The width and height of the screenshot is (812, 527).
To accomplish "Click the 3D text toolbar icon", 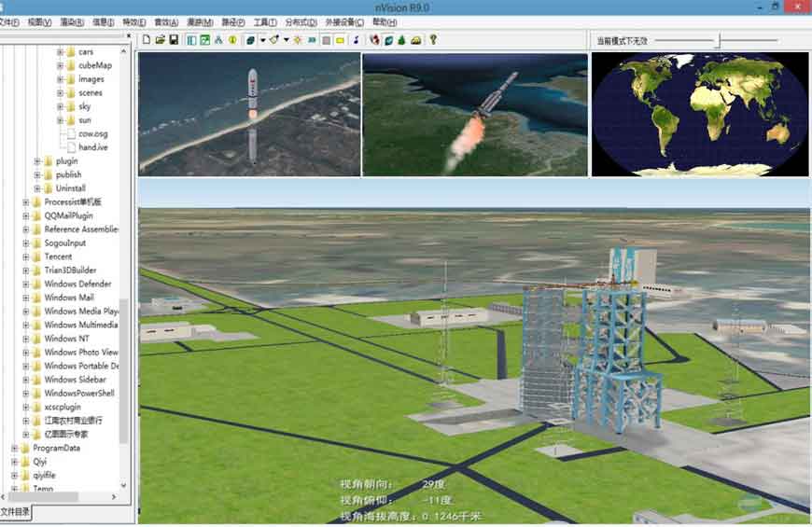I will tap(312, 40).
